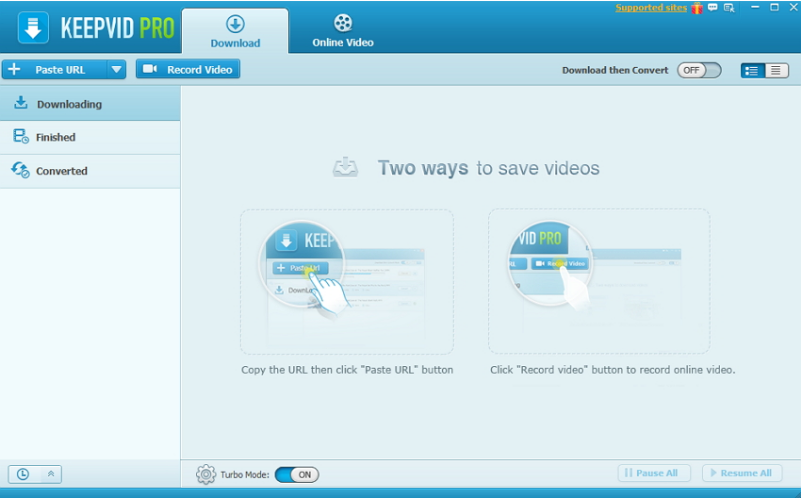
Task: Click the Paste URL tutorial thumbnail
Action: point(346,281)
